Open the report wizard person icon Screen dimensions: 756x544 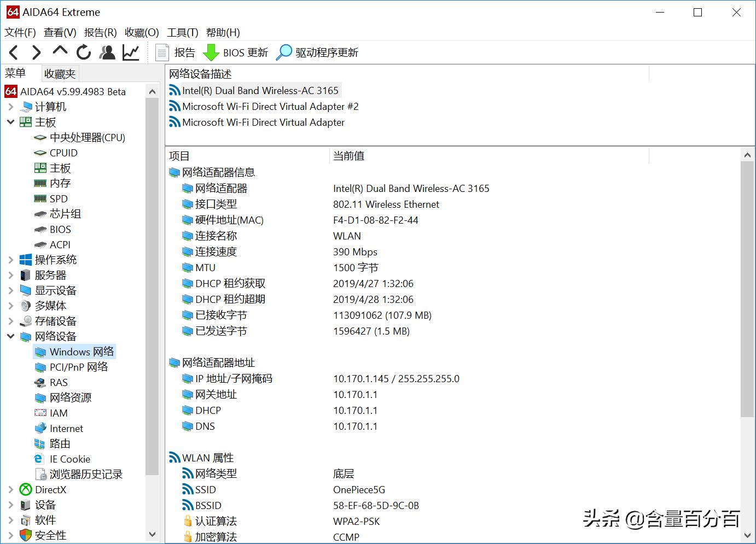(x=107, y=52)
